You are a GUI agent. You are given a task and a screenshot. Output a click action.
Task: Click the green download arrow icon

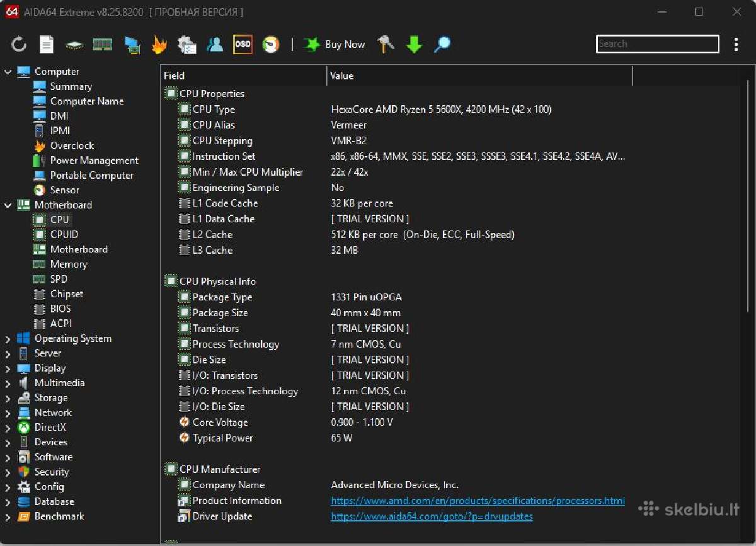click(414, 44)
